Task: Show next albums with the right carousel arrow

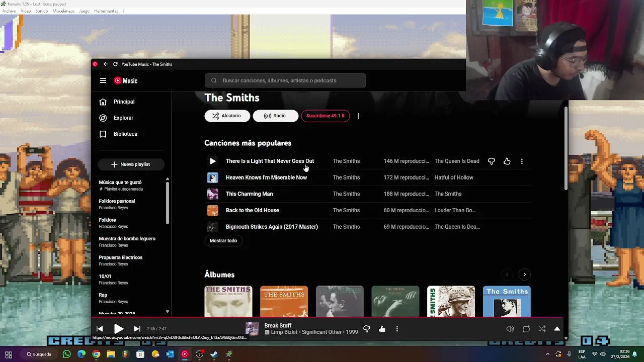Action: click(x=524, y=275)
